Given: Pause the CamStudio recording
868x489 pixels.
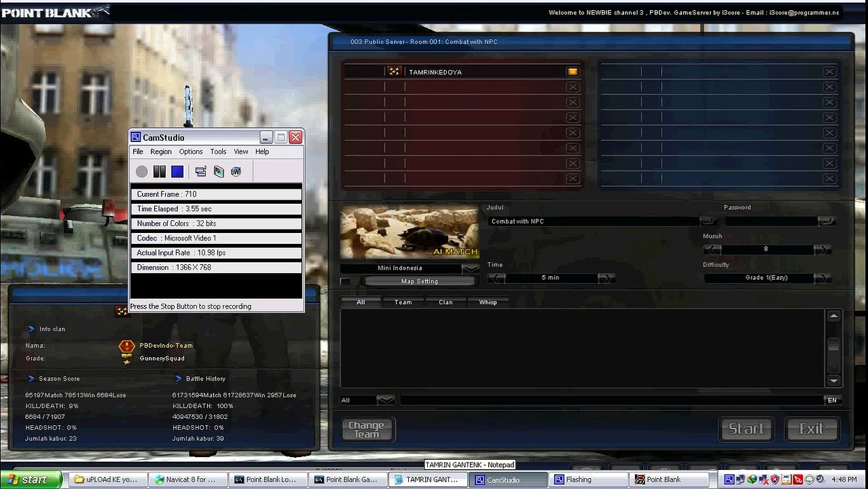Looking at the screenshot, I should pos(160,172).
